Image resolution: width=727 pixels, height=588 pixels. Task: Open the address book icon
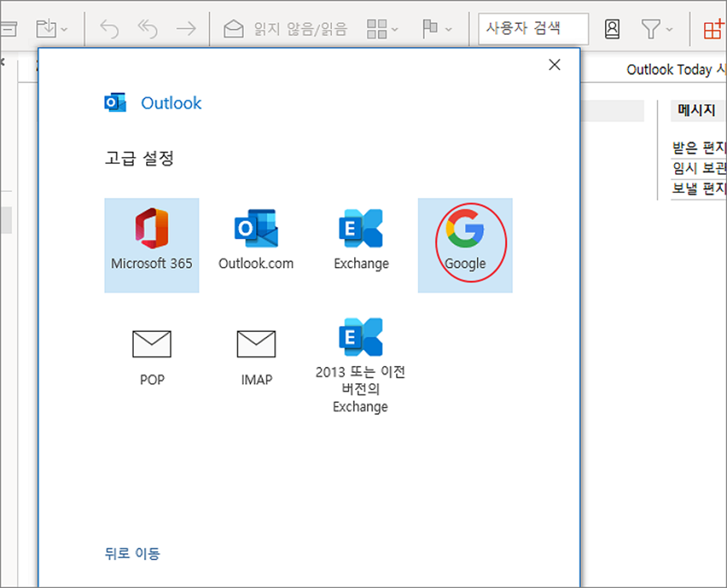(x=612, y=28)
